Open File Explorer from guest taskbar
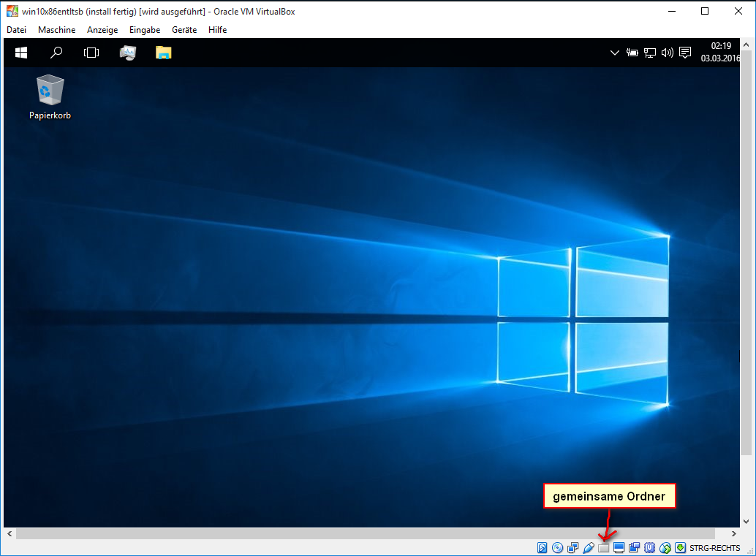The width and height of the screenshot is (756, 556). [164, 53]
